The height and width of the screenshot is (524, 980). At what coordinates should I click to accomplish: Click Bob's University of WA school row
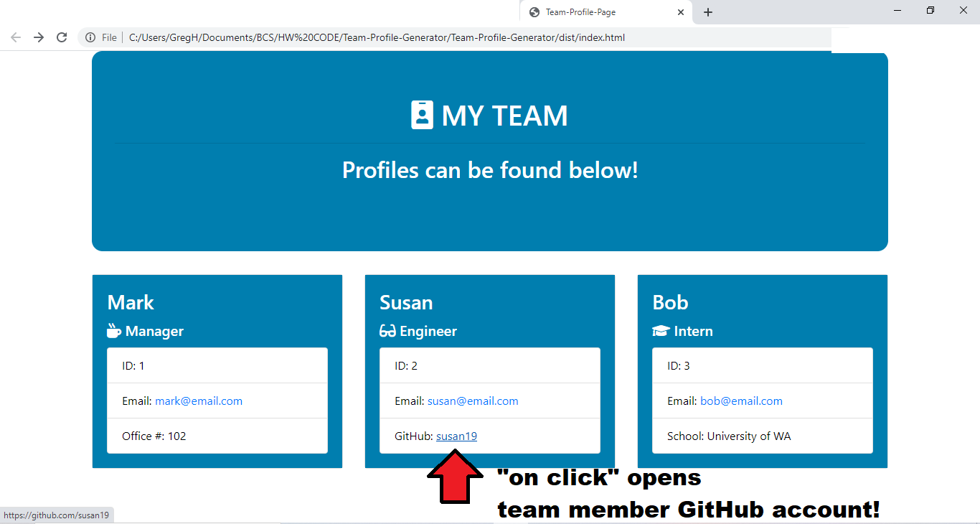click(762, 436)
